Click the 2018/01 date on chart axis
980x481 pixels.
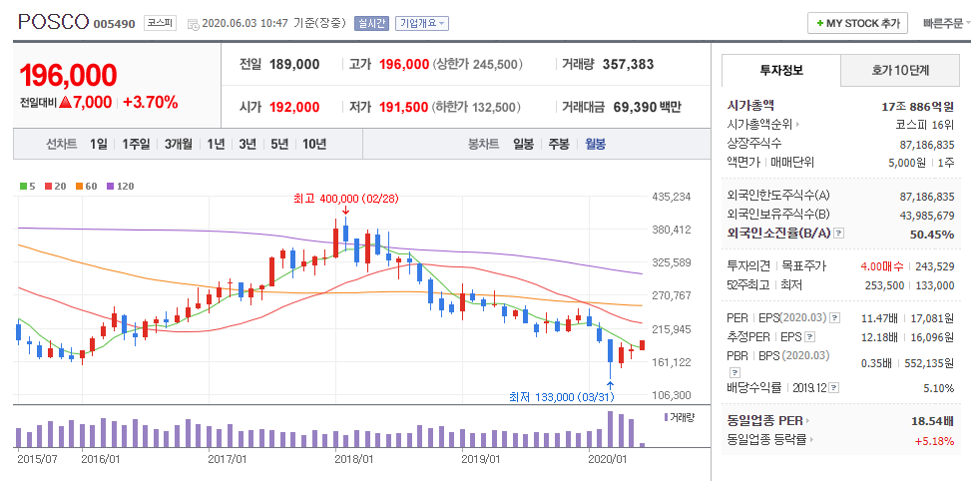click(354, 458)
